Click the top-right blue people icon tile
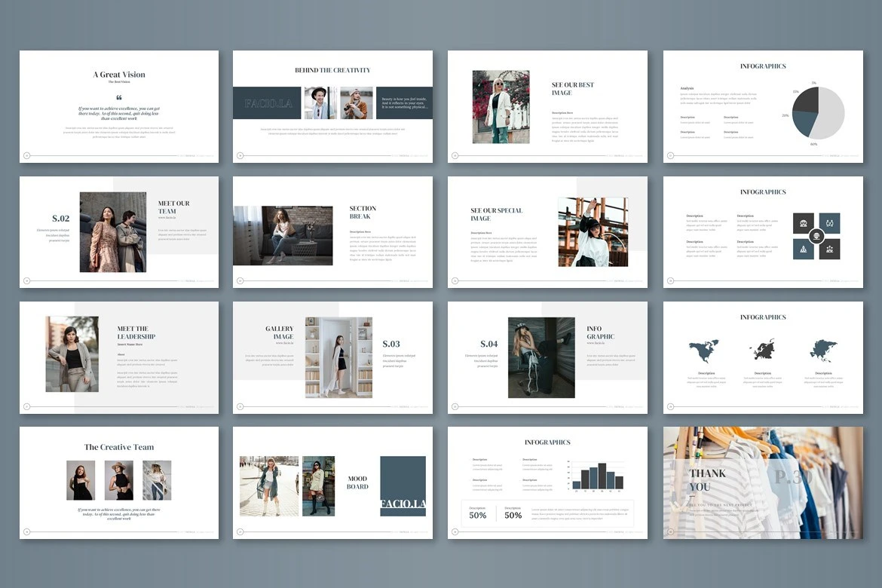Screen dimensions: 882x588 click(x=829, y=223)
